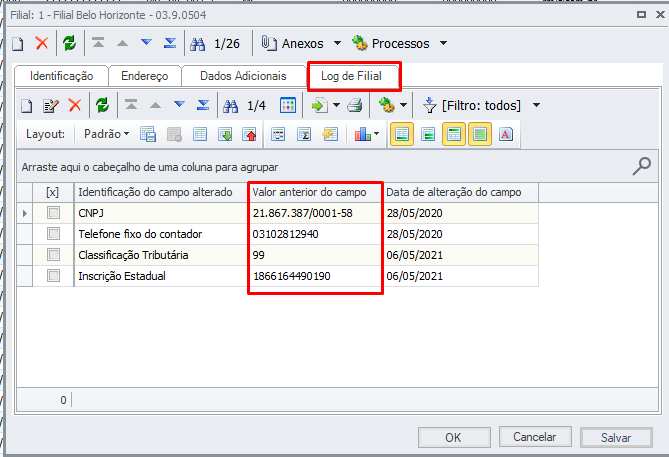Click the export green arrow icon
Viewport: 669px width, 457px height.
[320, 105]
